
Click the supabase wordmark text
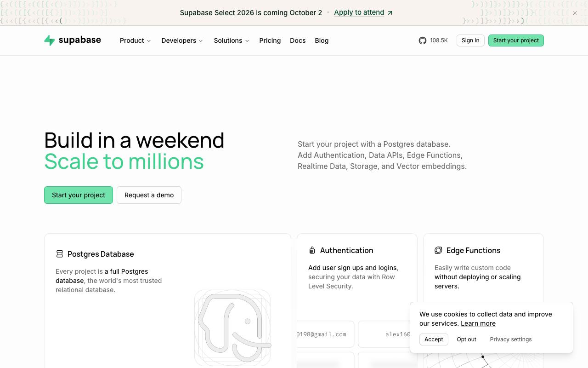(80, 40)
